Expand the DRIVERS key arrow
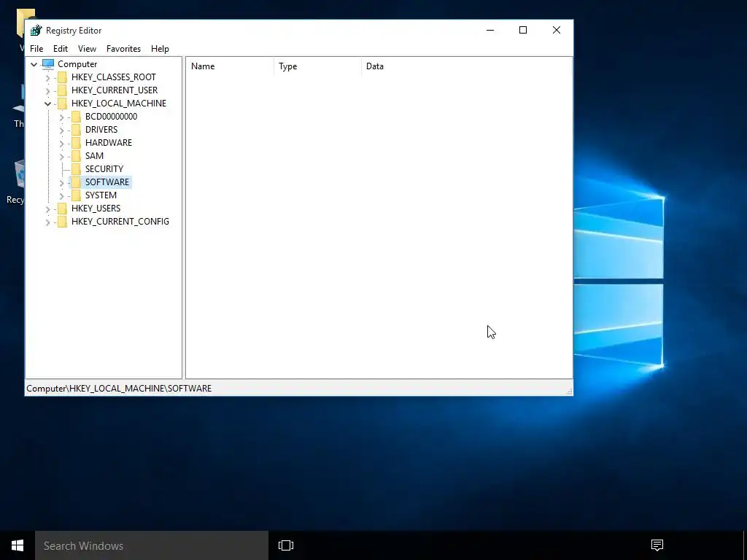 point(61,130)
